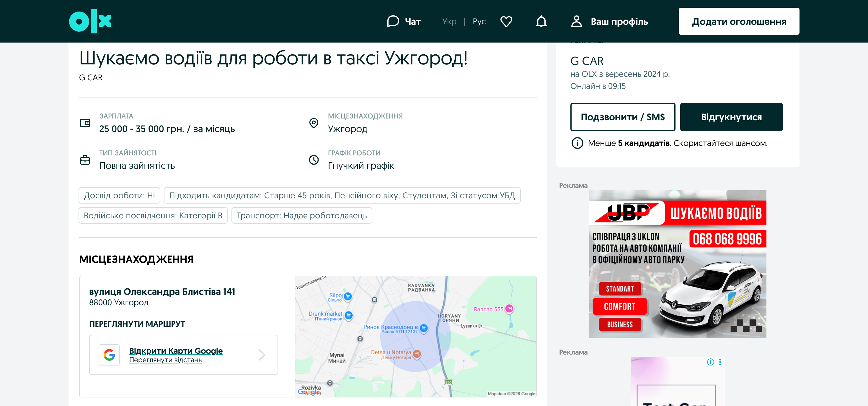Click Онлайн в 09:15 status text
Screen dimensions: 868x406
[598, 86]
